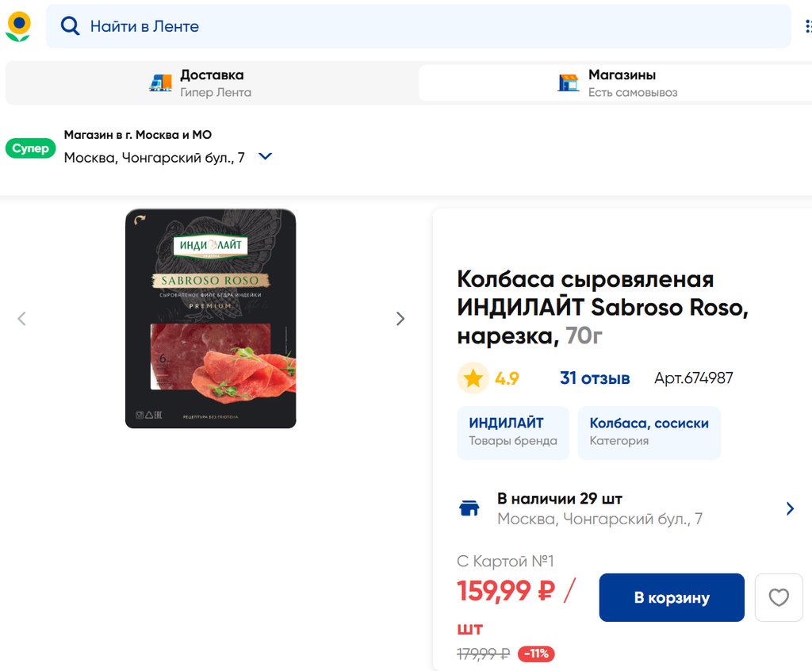Switch to the Доставка tab
Screen dimensions: 812x671
[x=212, y=82]
